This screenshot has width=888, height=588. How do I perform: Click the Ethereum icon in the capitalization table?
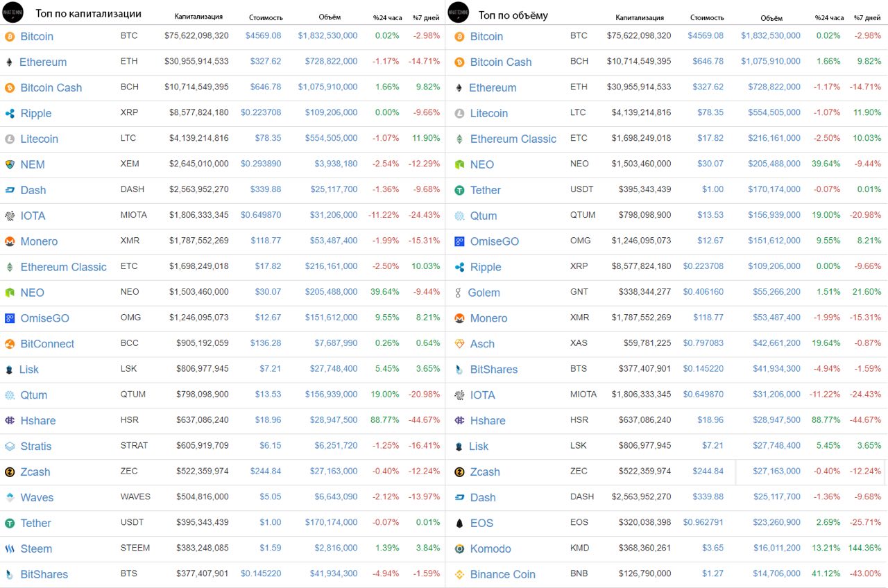coord(9,62)
